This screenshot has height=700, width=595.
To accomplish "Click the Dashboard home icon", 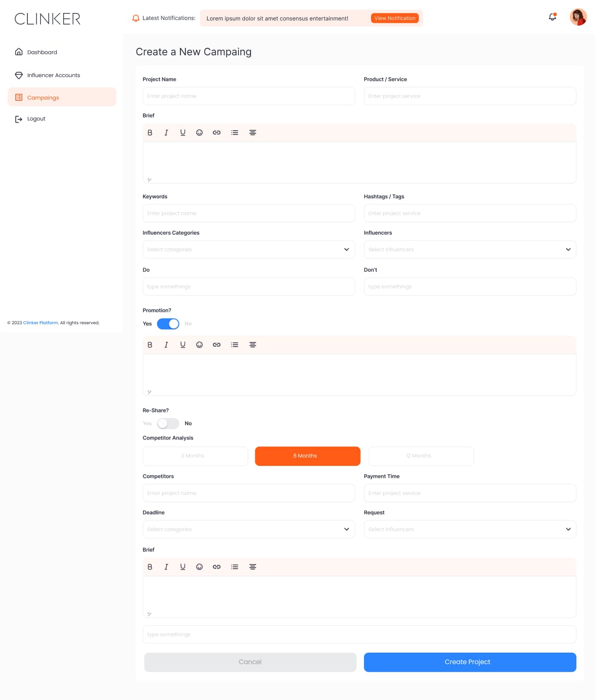I will (19, 52).
